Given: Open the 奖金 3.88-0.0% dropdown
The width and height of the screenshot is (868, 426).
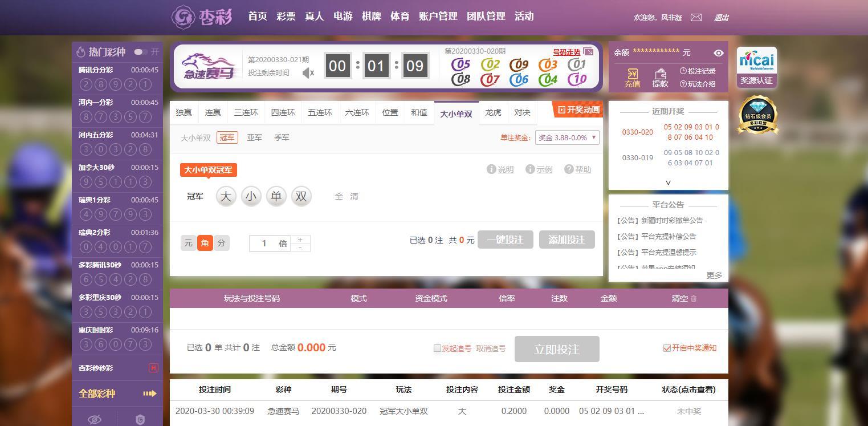Looking at the screenshot, I should 567,137.
